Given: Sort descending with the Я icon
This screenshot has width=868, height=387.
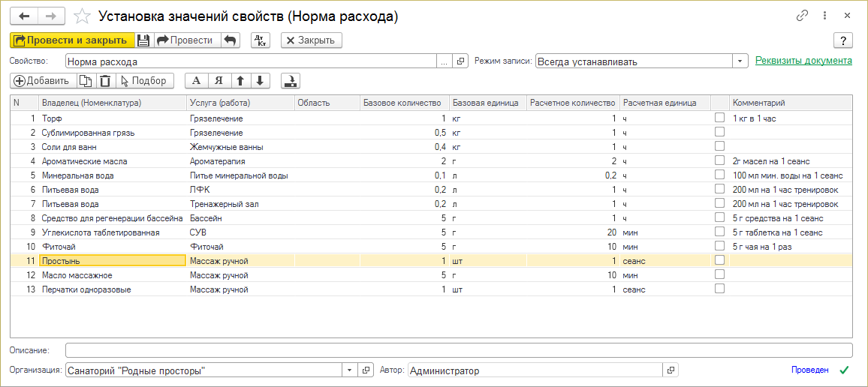Looking at the screenshot, I should point(219,80).
